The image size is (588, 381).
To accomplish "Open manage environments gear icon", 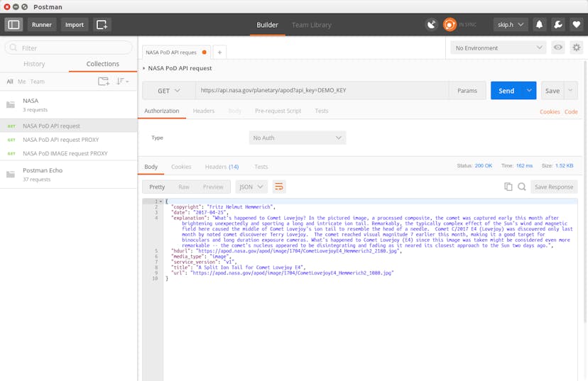I will point(577,48).
